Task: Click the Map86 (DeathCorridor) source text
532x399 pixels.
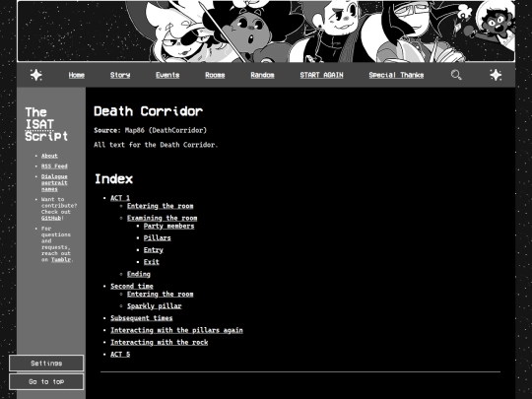Action: 166,130
